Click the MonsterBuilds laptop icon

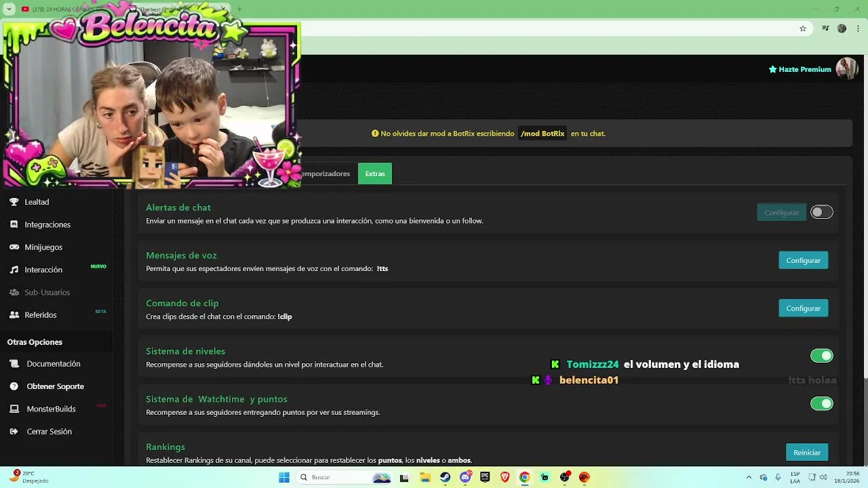pos(14,409)
